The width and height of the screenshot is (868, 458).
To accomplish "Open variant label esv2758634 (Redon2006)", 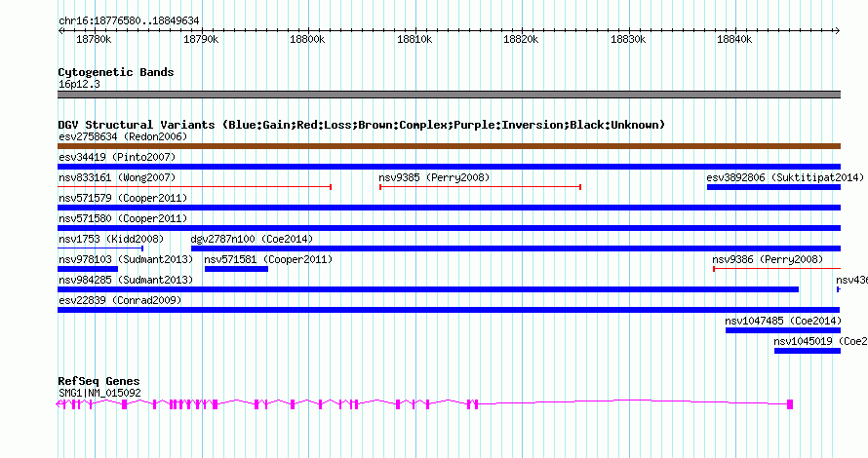I will click(x=123, y=136).
